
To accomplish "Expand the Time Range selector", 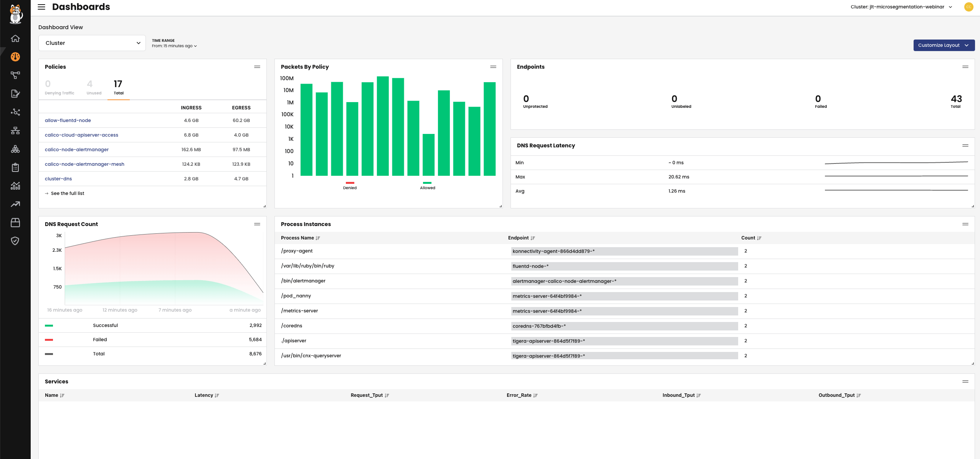I will tap(174, 46).
